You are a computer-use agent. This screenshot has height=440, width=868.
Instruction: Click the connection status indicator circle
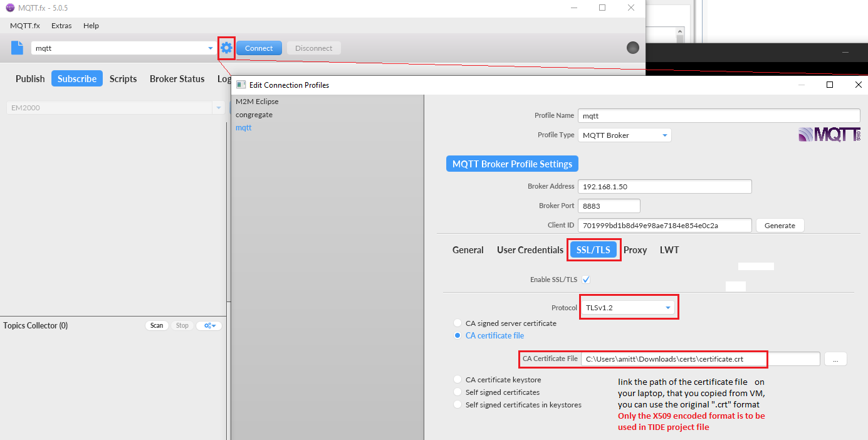point(633,48)
